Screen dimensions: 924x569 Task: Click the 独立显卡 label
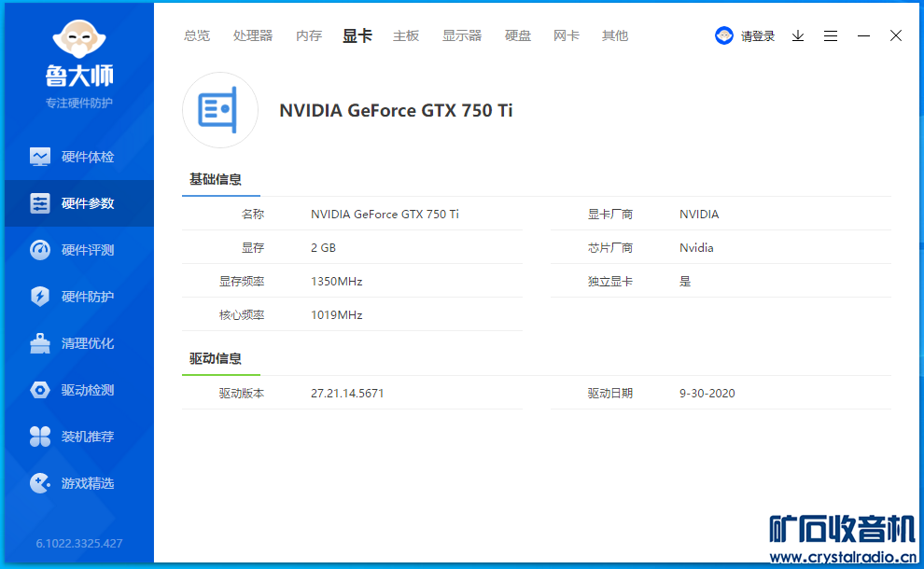(609, 282)
